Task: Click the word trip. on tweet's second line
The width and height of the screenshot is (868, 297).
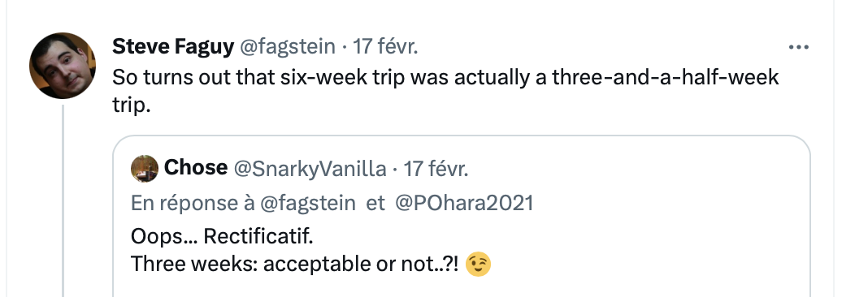Action: point(131,105)
